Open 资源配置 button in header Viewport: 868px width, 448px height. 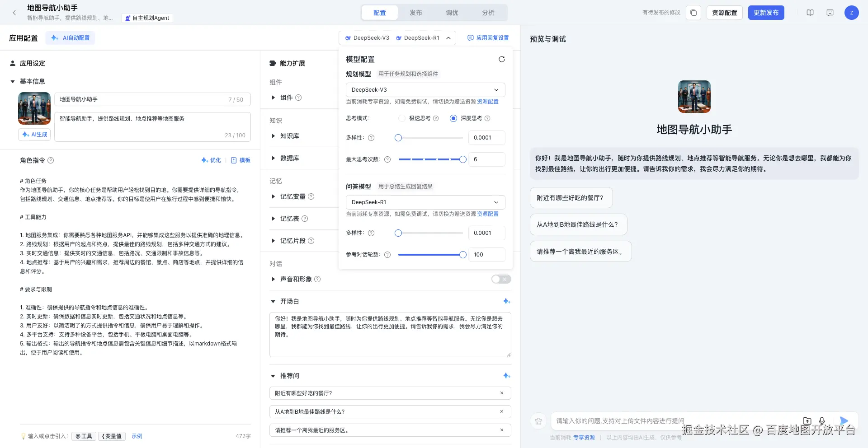pos(725,13)
